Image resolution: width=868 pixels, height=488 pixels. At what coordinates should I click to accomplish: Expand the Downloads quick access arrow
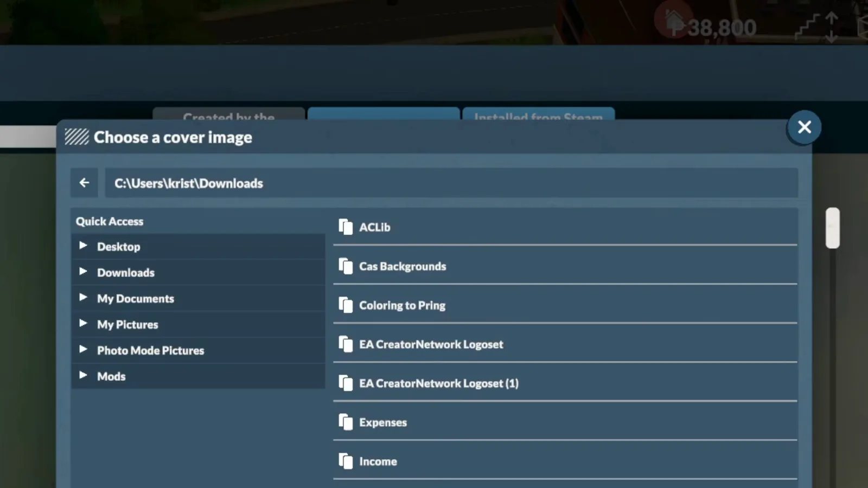pyautogui.click(x=83, y=271)
